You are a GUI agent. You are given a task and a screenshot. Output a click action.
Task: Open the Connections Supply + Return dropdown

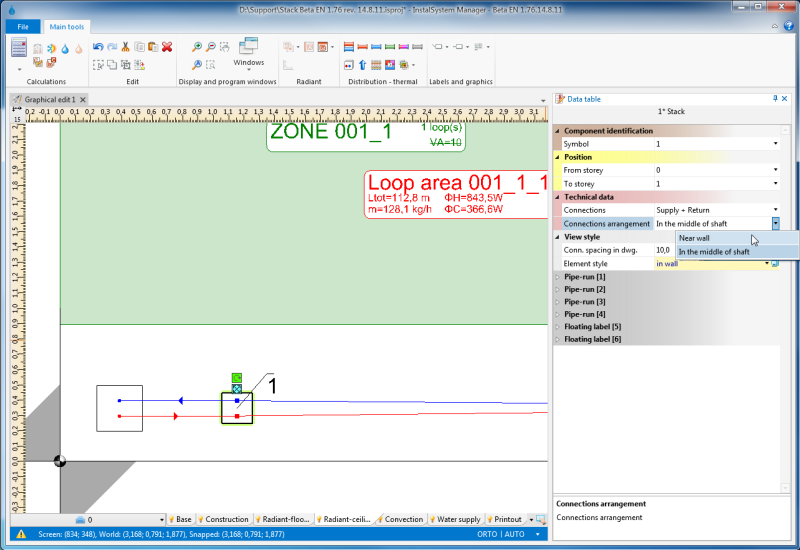(x=776, y=210)
